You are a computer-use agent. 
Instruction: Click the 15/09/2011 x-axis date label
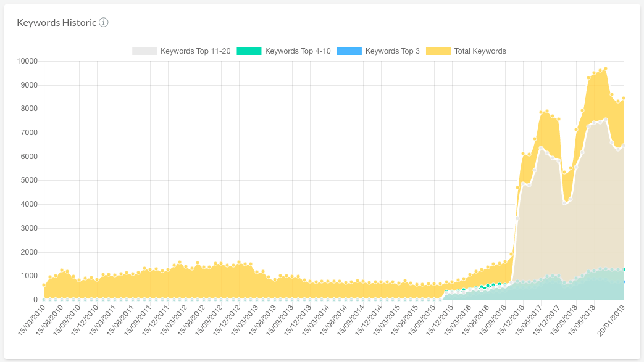(138, 321)
